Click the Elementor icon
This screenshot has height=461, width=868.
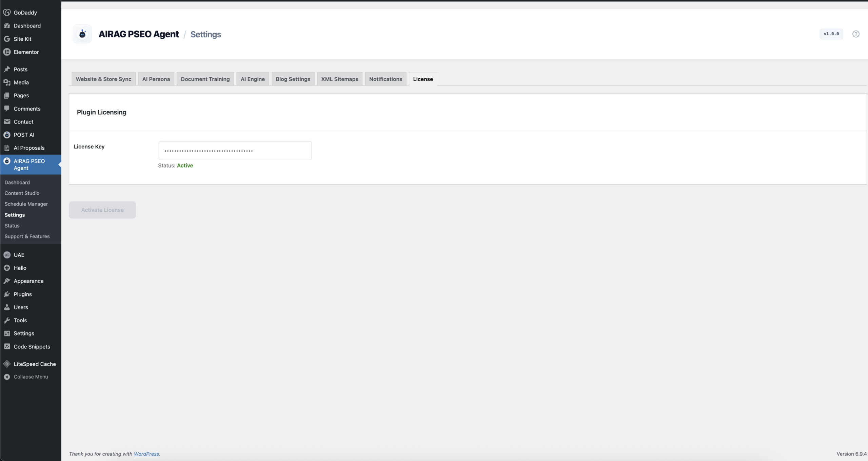pos(7,52)
